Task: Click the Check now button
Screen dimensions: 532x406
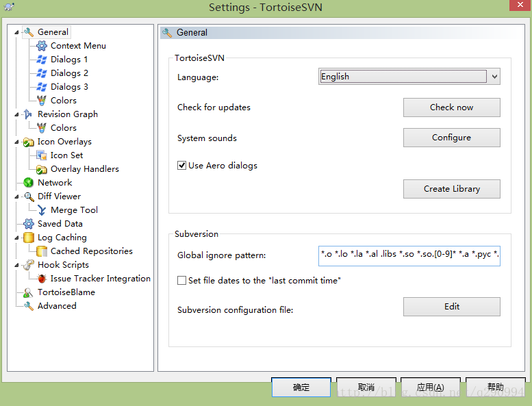Action: pyautogui.click(x=452, y=107)
